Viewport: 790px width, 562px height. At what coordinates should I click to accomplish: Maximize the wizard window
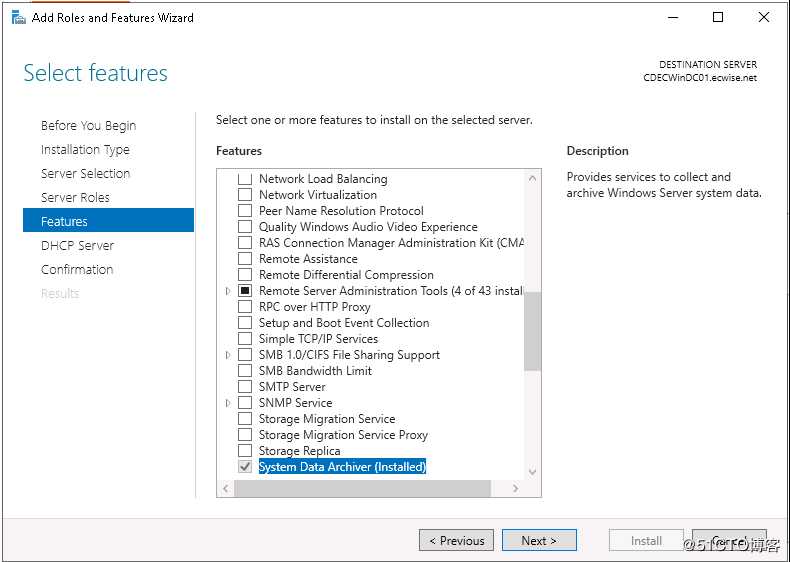coord(718,17)
